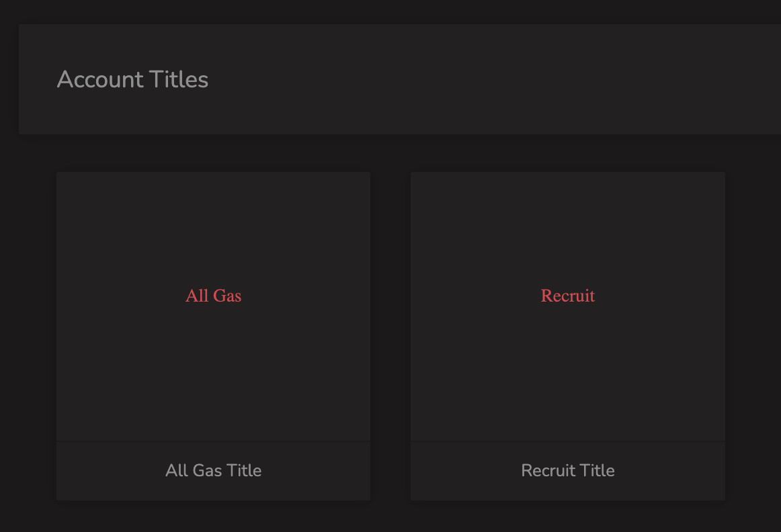
Task: Click the red All Gas title text
Action: click(213, 296)
